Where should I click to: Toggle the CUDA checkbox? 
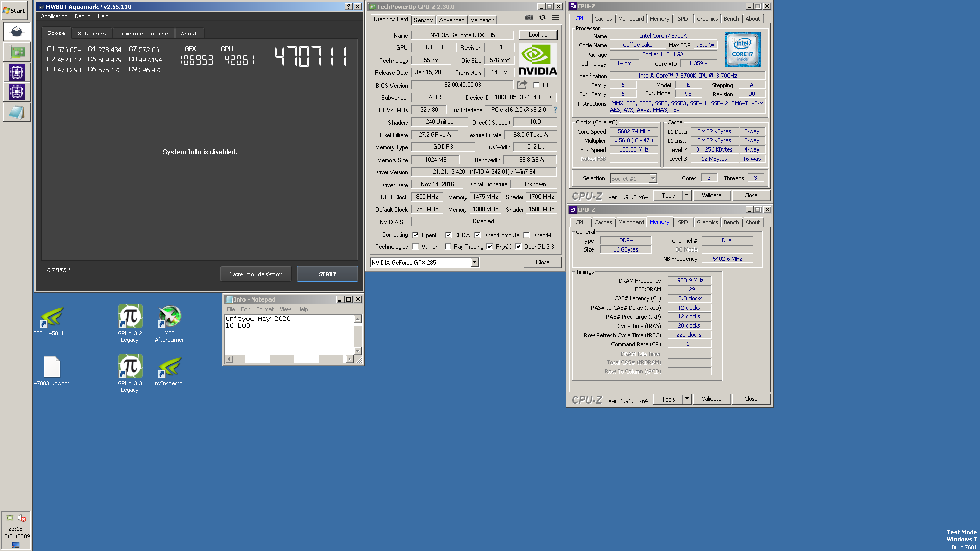(448, 235)
